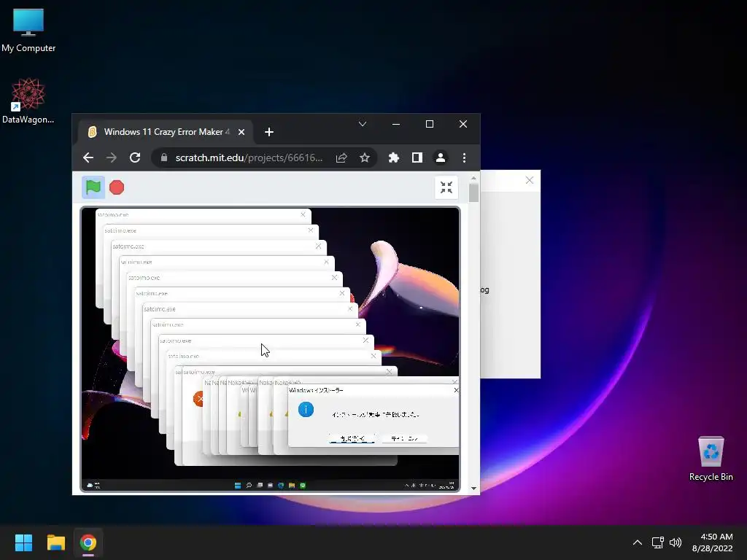The image size is (747, 560).
Task: Close the white window behind Chrome
Action: point(530,180)
